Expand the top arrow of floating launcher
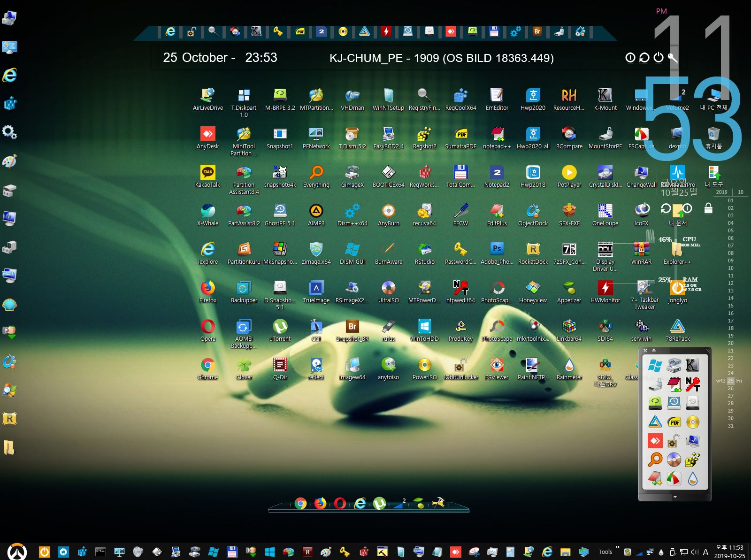The image size is (751, 560). [654, 350]
